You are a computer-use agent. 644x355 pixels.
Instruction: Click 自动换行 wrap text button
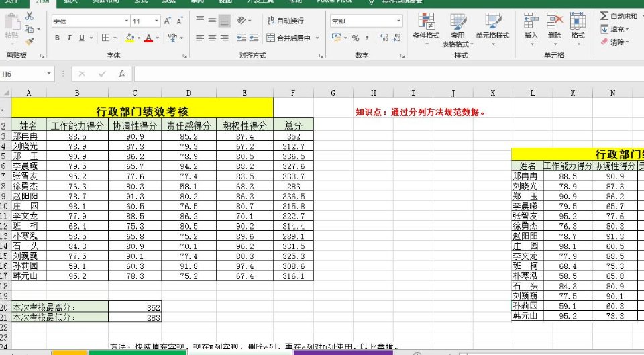[x=286, y=21]
